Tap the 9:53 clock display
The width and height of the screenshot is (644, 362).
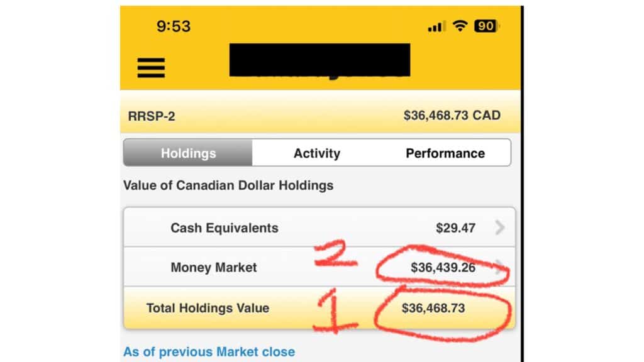point(174,26)
